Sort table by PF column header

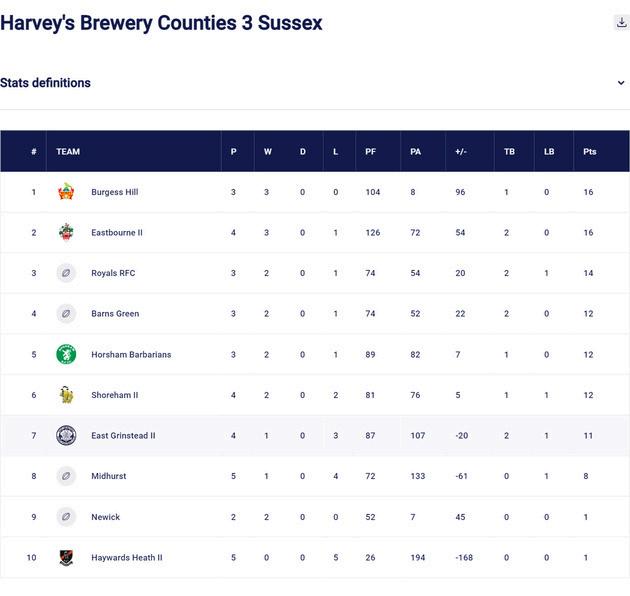click(371, 152)
